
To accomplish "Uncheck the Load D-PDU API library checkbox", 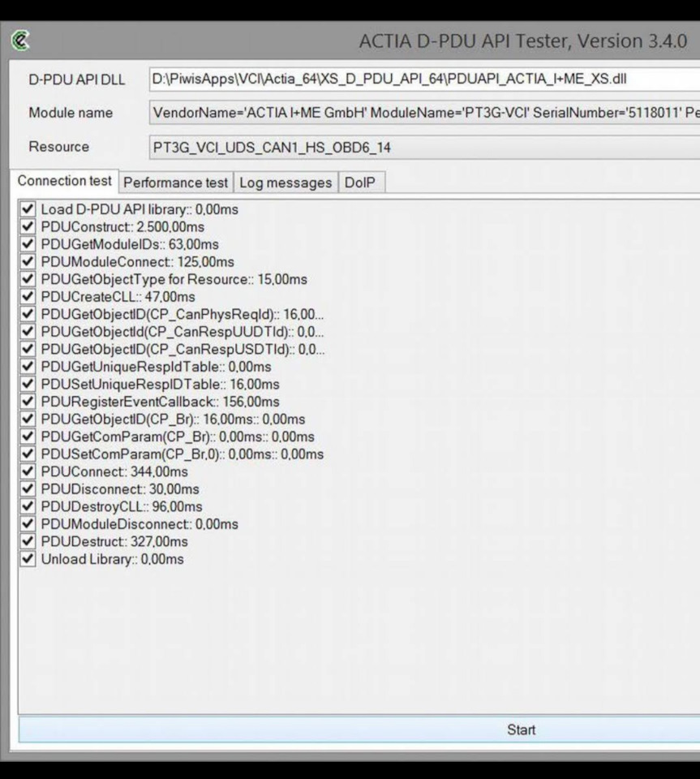I will pyautogui.click(x=28, y=209).
